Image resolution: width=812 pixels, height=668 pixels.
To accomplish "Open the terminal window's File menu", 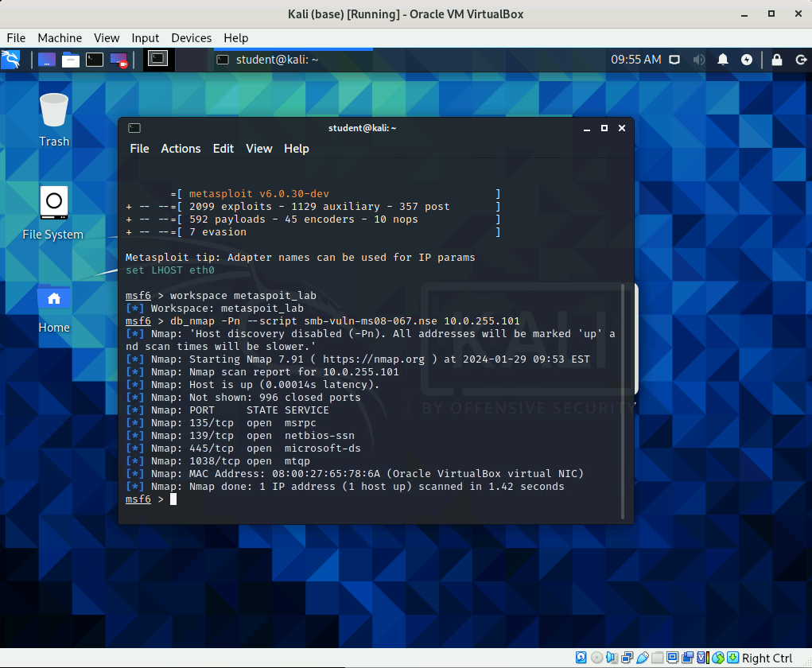I will [139, 149].
